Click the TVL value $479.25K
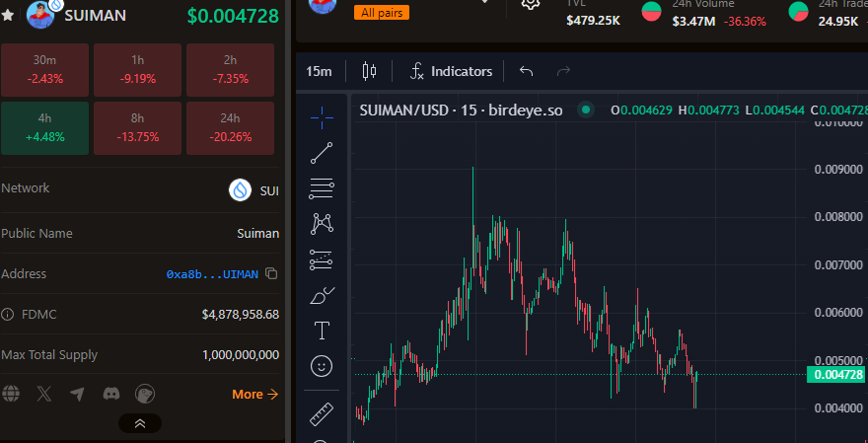Image resolution: width=868 pixels, height=443 pixels. (x=594, y=21)
